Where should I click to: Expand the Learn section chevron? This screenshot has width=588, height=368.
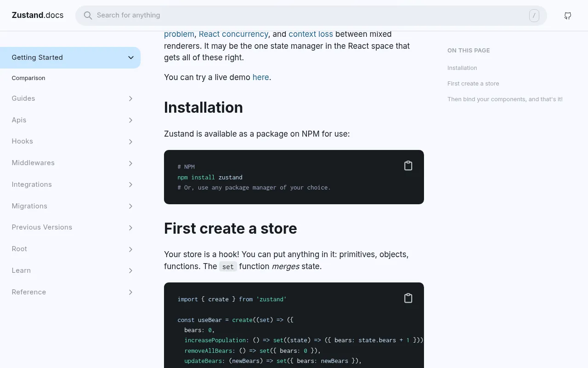[x=130, y=270]
